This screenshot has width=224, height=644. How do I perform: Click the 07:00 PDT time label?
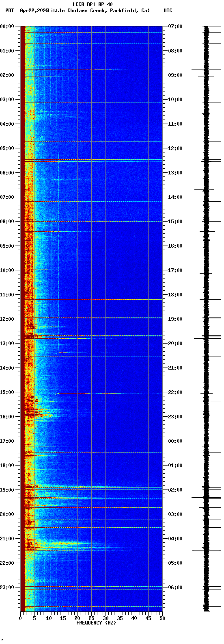7,197
